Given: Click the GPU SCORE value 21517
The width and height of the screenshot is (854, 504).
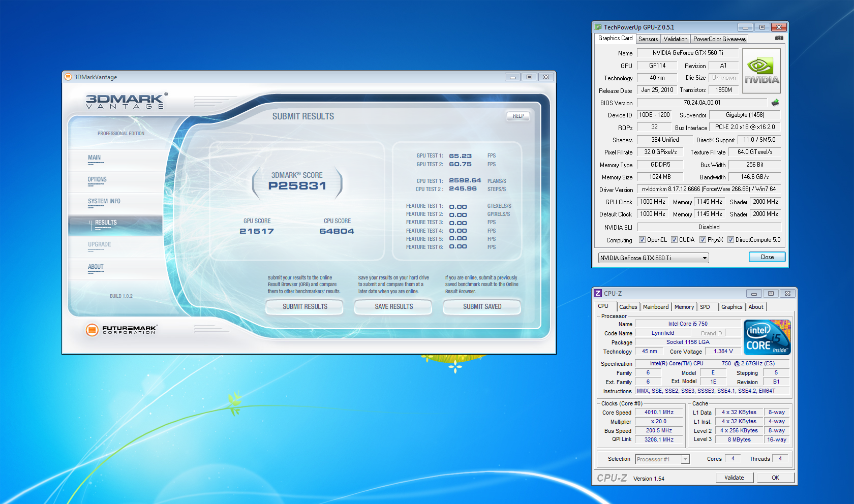Looking at the screenshot, I should [x=257, y=231].
